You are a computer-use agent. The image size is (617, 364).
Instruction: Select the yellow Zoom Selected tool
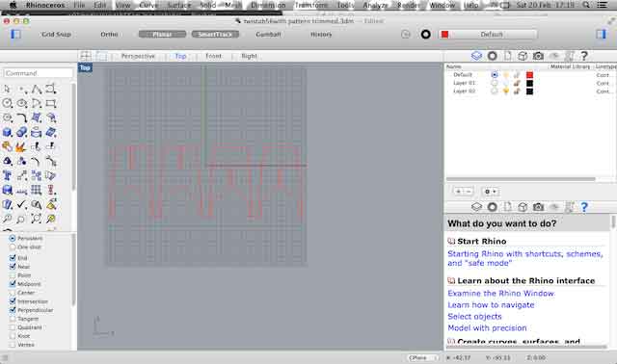click(51, 219)
